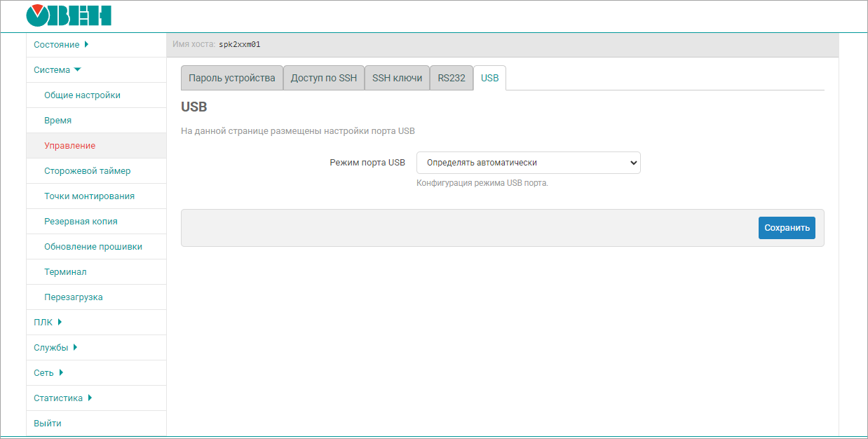Open the Терминал page
Viewport: 868px width, 439px height.
pos(65,272)
